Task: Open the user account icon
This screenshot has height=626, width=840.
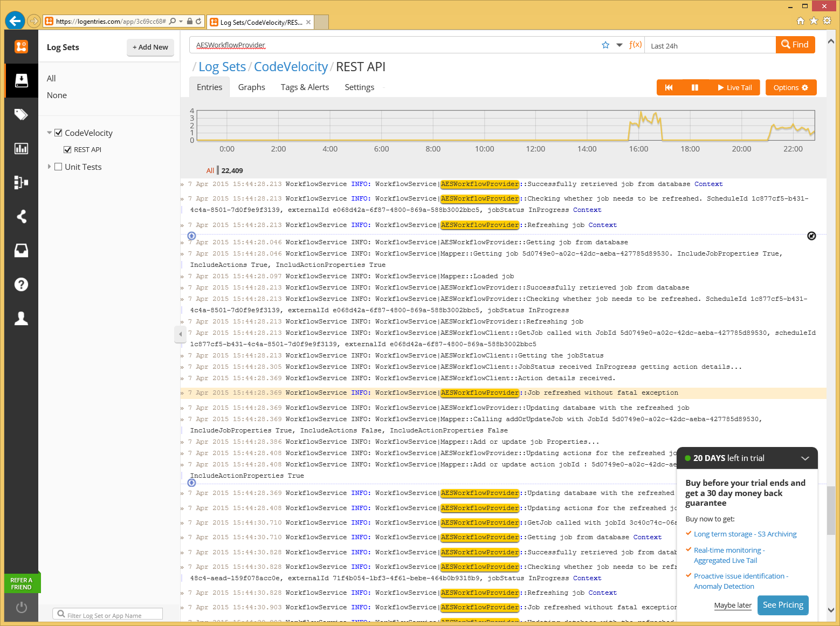Action: click(21, 318)
